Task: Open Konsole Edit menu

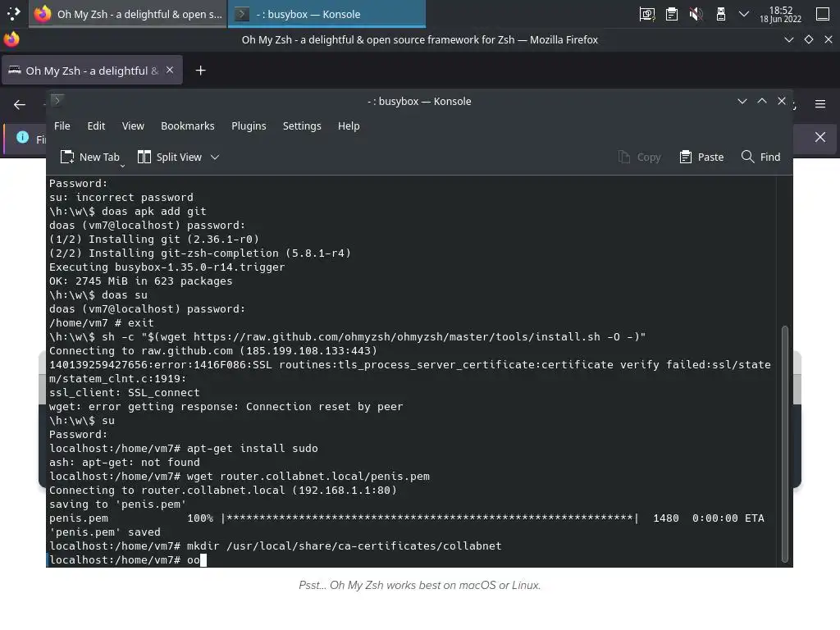Action: pyautogui.click(x=97, y=126)
